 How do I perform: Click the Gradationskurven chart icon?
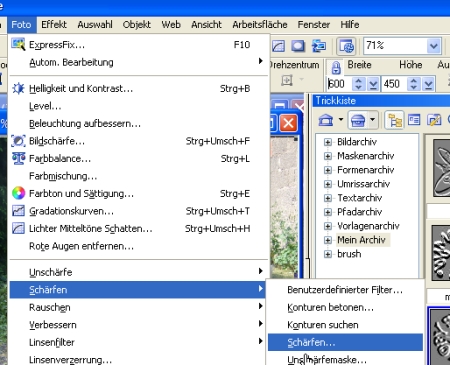coord(18,211)
